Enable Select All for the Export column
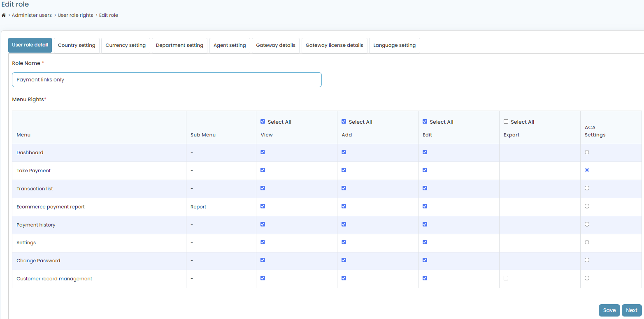This screenshot has width=644, height=319. (x=506, y=121)
